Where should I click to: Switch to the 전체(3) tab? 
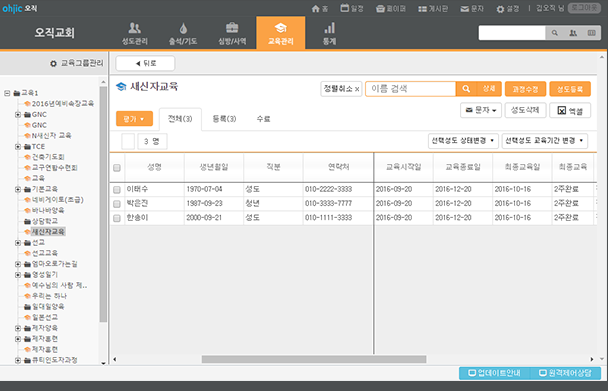(180, 119)
